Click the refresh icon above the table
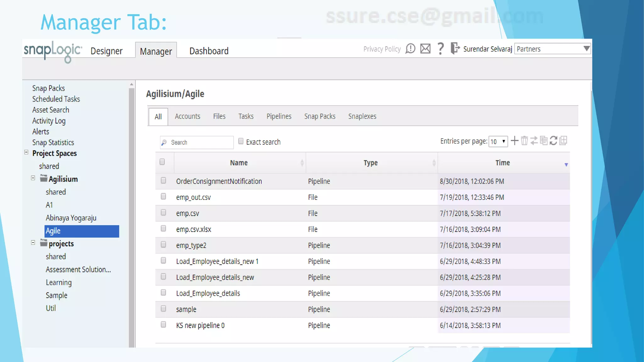644x362 pixels. [x=553, y=141]
